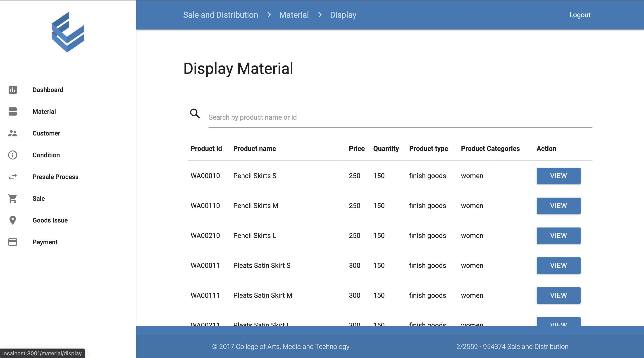Click chevron after Material breadcrumb
Screen dimensions: 644x358
point(320,15)
